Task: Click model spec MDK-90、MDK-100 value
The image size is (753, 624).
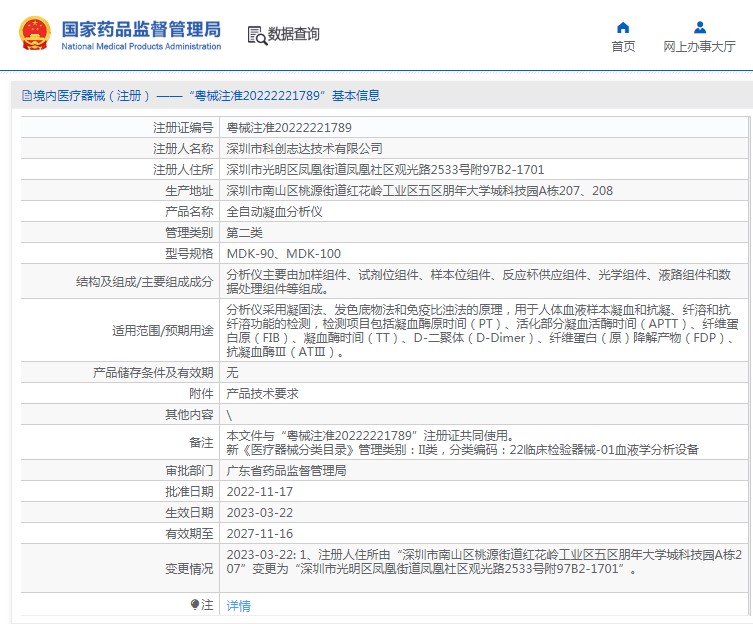Action: coord(283,254)
